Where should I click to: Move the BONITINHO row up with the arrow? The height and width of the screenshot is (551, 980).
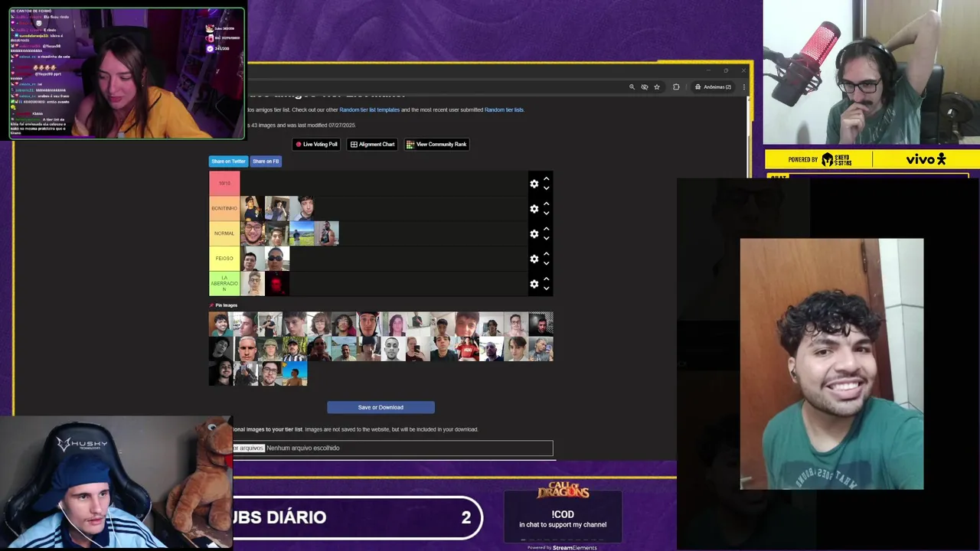(x=546, y=204)
